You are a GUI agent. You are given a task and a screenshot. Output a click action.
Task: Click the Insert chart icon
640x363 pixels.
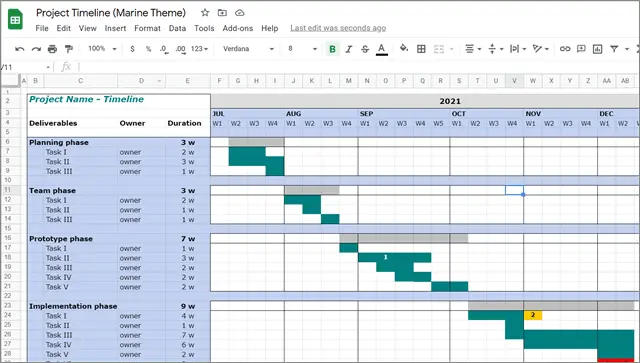[597, 49]
